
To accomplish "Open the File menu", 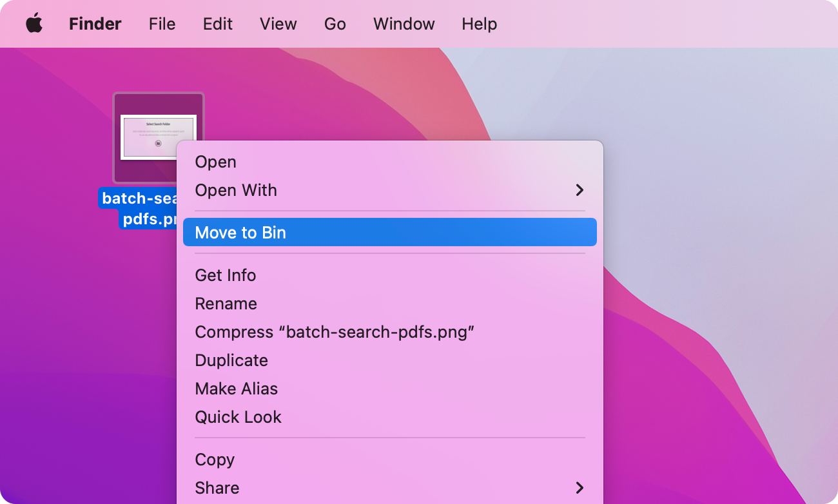I will (162, 23).
